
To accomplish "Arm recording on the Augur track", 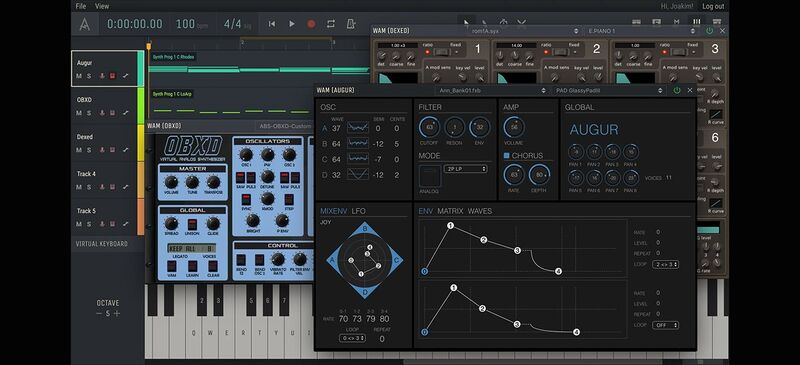I will tap(102, 76).
